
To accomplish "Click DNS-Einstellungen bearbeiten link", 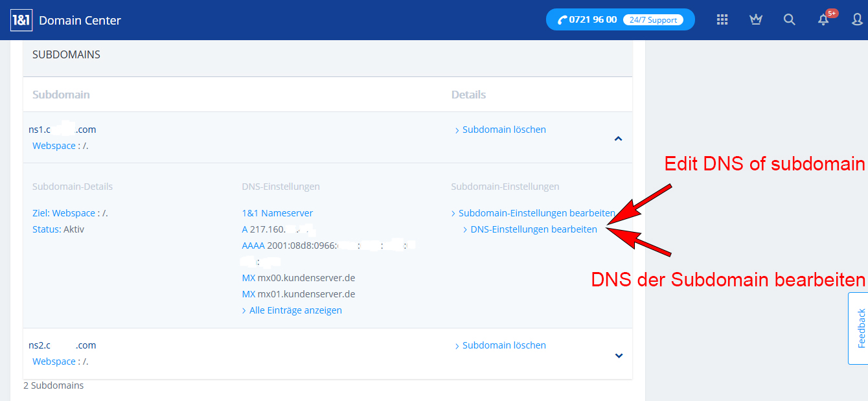I will click(533, 229).
